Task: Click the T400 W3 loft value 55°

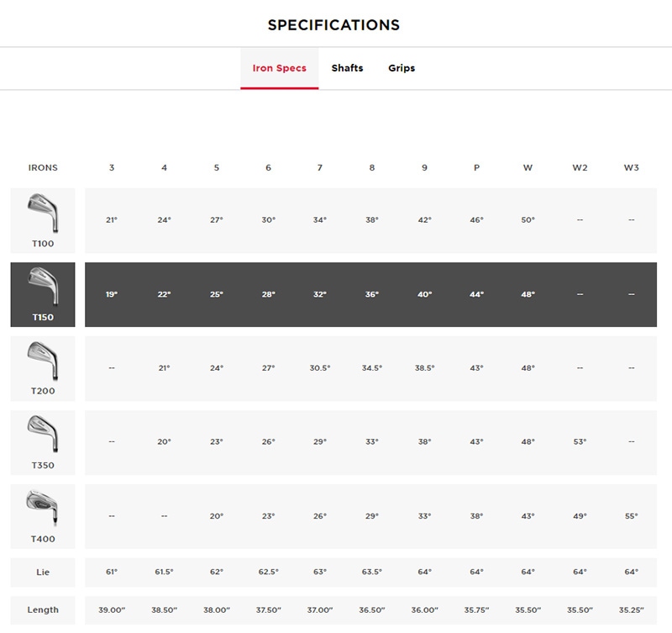Action: pyautogui.click(x=631, y=516)
